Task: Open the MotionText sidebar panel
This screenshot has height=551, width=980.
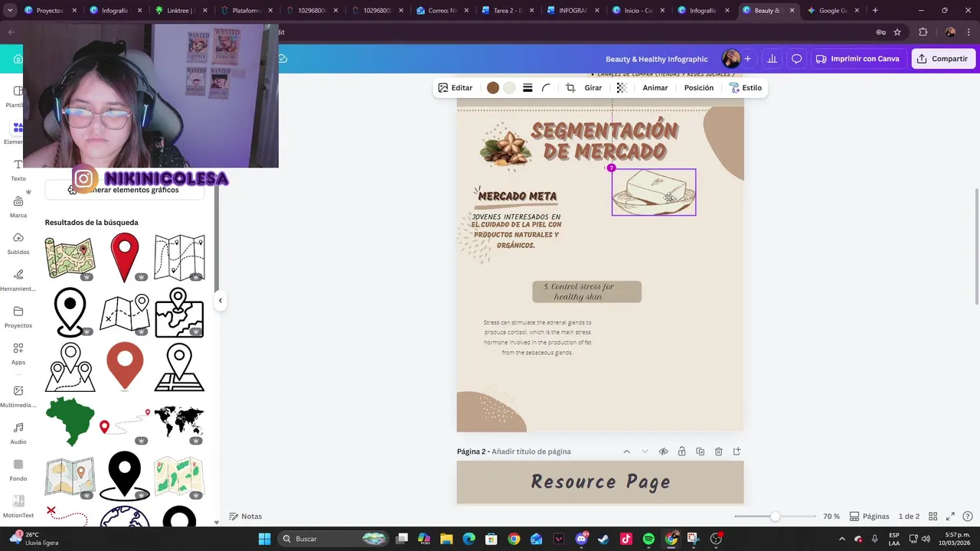Action: (x=18, y=507)
